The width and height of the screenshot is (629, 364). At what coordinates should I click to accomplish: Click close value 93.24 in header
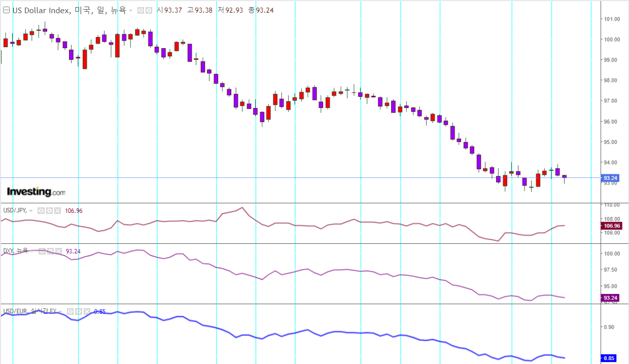point(265,10)
